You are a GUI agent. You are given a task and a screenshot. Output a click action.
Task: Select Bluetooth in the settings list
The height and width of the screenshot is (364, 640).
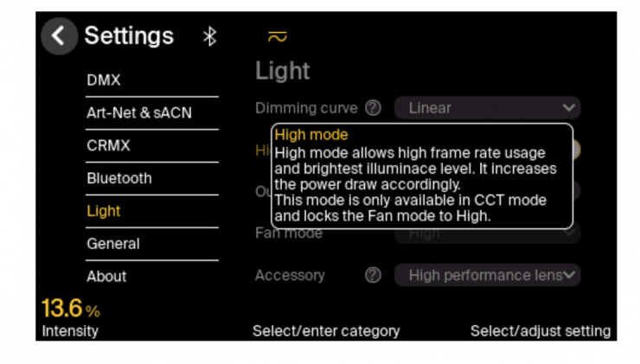pyautogui.click(x=119, y=178)
